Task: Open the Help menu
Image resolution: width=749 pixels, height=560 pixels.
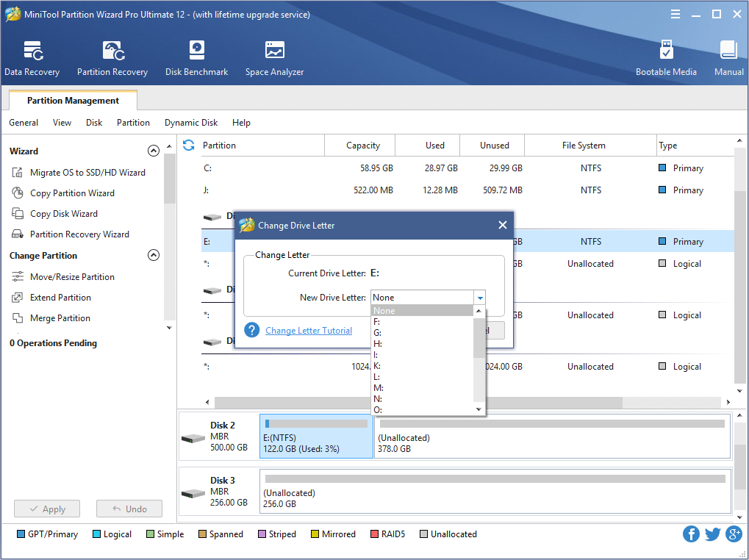Action: [241, 123]
